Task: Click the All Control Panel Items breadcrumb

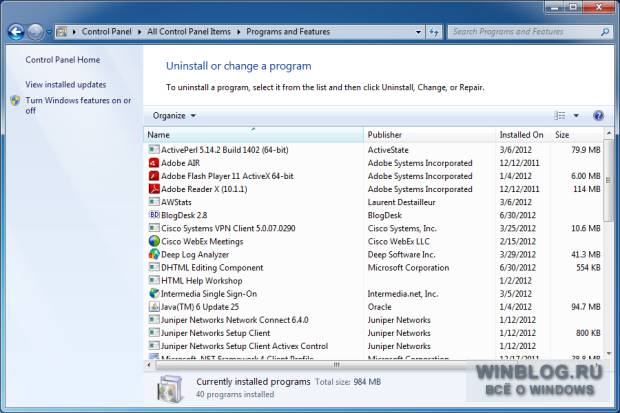Action: coord(189,32)
